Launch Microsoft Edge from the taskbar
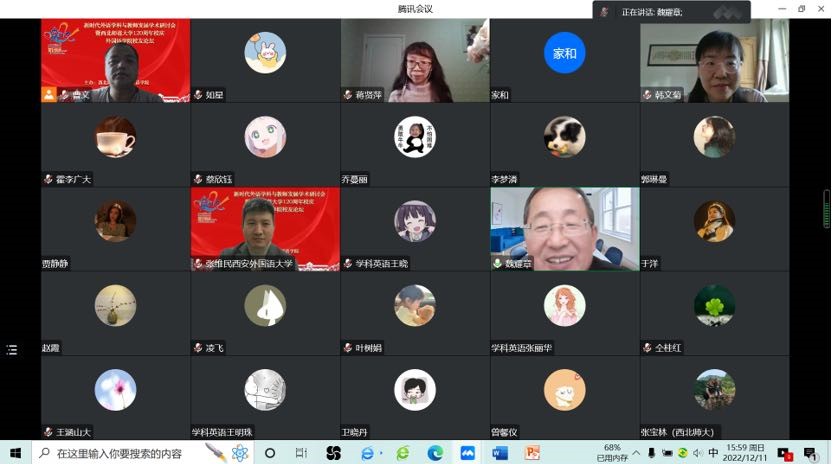Viewport: 838px width, 464px height. click(436, 453)
